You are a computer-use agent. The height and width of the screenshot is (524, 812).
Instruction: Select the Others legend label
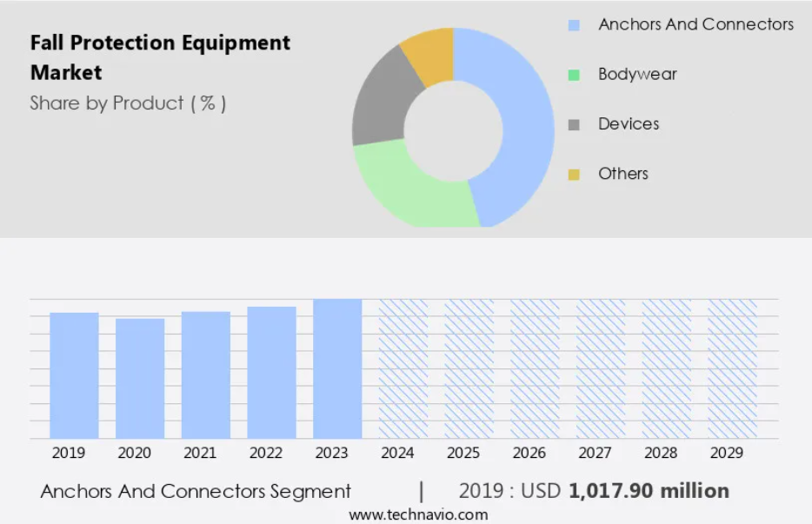point(623,174)
